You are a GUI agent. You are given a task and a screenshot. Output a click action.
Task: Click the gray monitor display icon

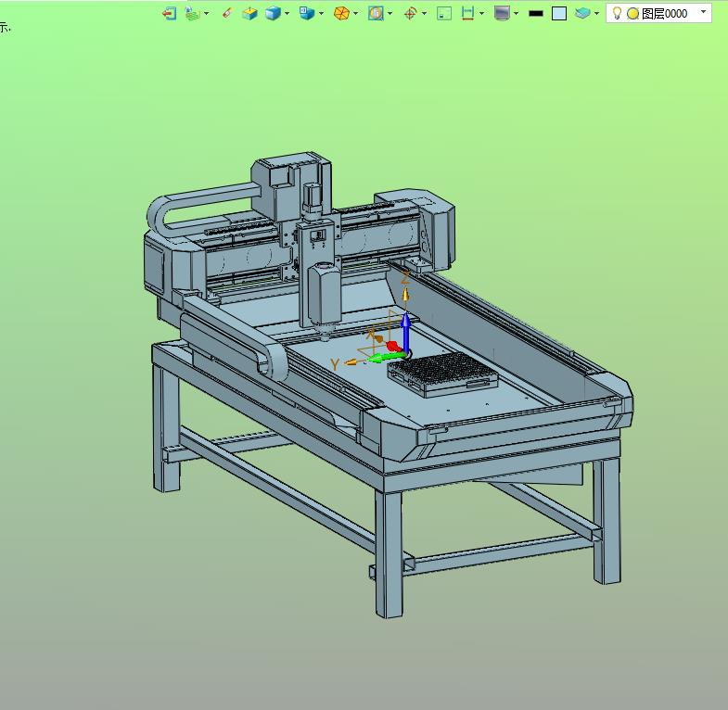point(502,14)
